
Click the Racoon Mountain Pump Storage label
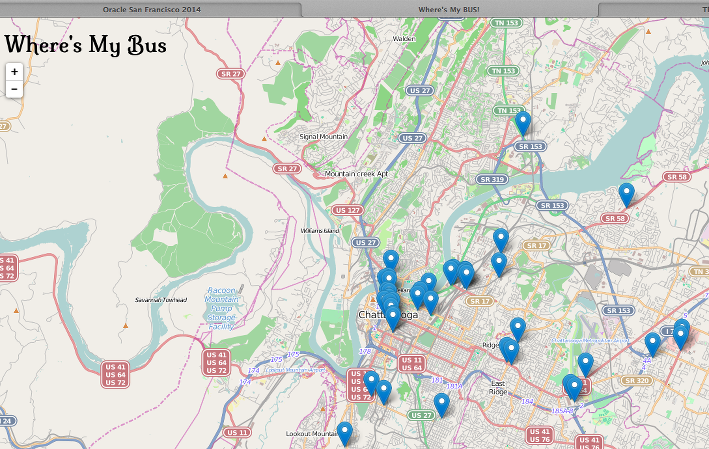point(222,308)
